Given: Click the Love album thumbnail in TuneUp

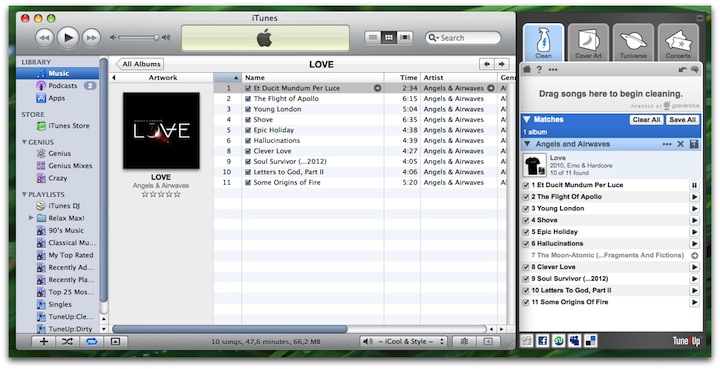Looking at the screenshot, I should click(534, 165).
